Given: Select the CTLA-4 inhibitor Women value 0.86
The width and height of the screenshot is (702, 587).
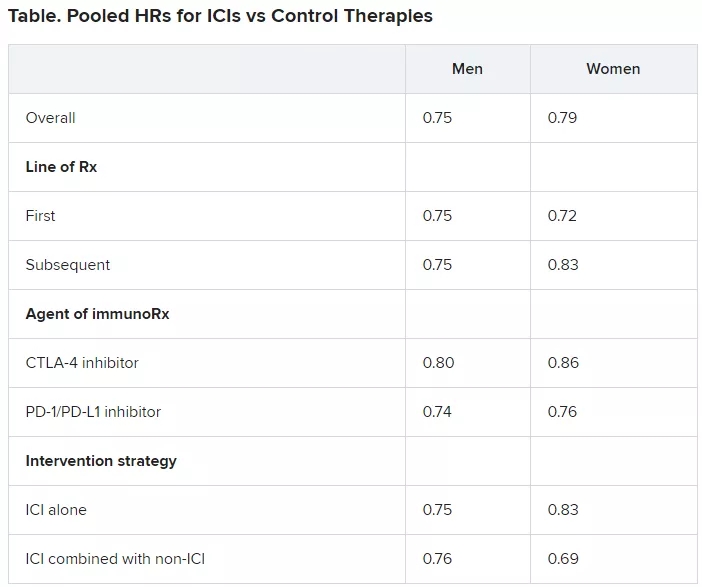Looking at the screenshot, I should click(x=564, y=363).
